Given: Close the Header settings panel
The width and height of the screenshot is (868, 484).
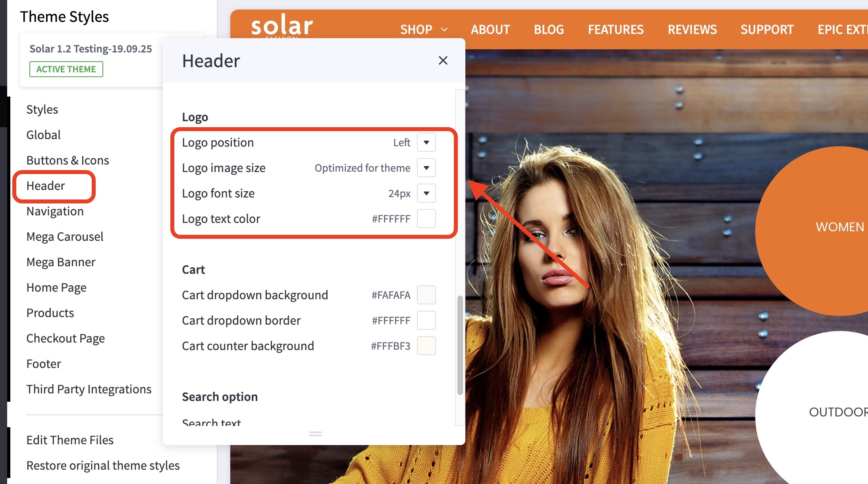Looking at the screenshot, I should tap(443, 60).
